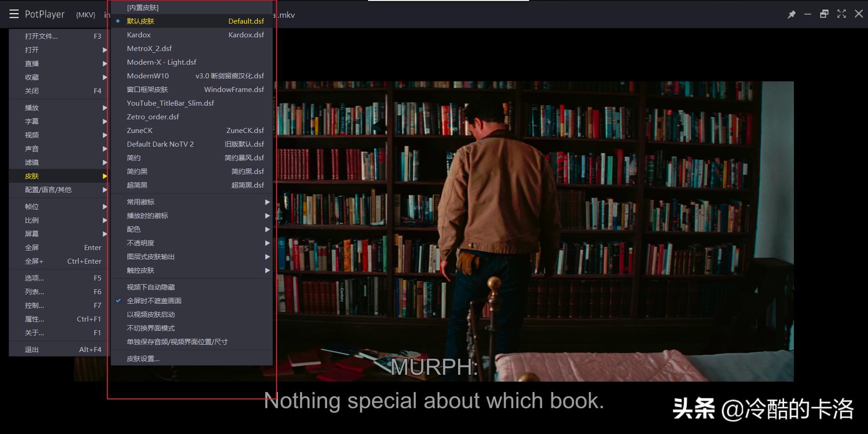Open 皮肤设置... settings

click(x=192, y=358)
